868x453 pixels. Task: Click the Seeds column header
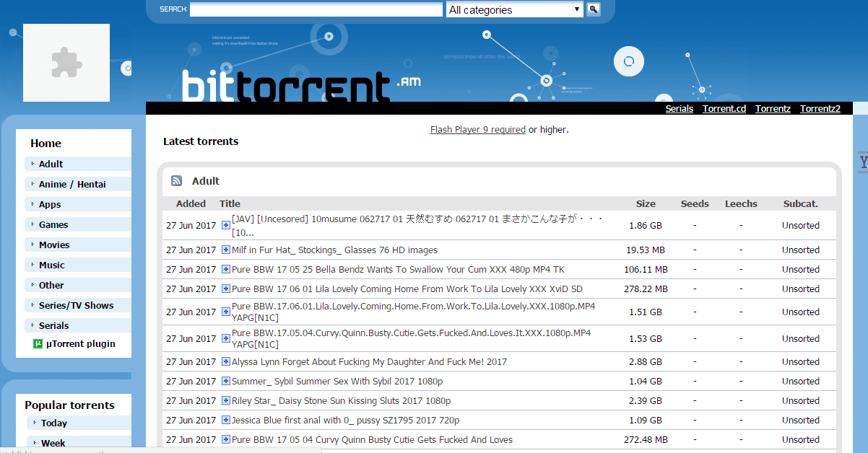coord(695,203)
